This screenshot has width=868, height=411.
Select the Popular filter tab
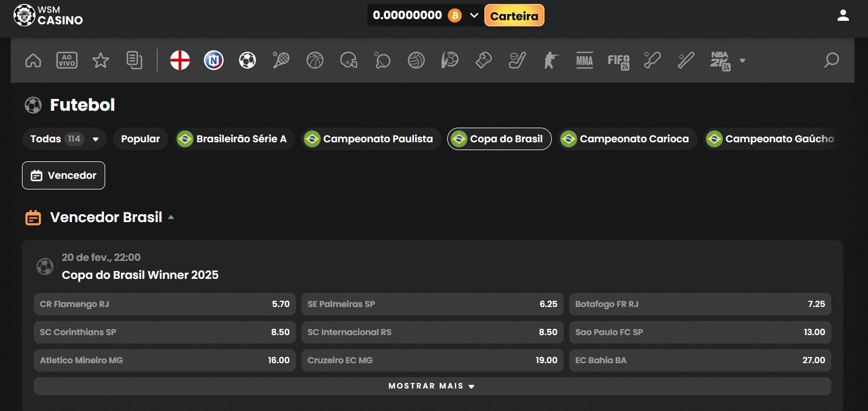(x=141, y=139)
